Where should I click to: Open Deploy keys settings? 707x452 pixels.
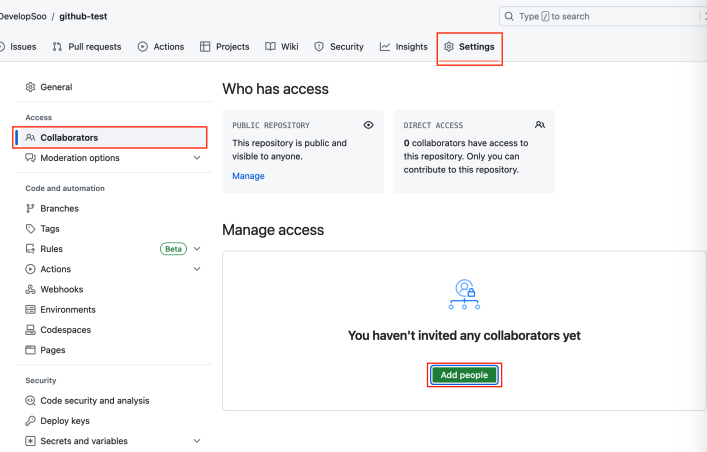coord(113,421)
